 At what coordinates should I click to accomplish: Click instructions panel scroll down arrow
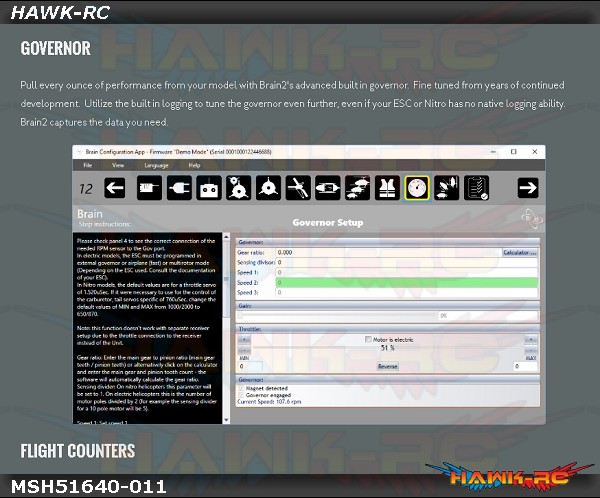point(226,420)
